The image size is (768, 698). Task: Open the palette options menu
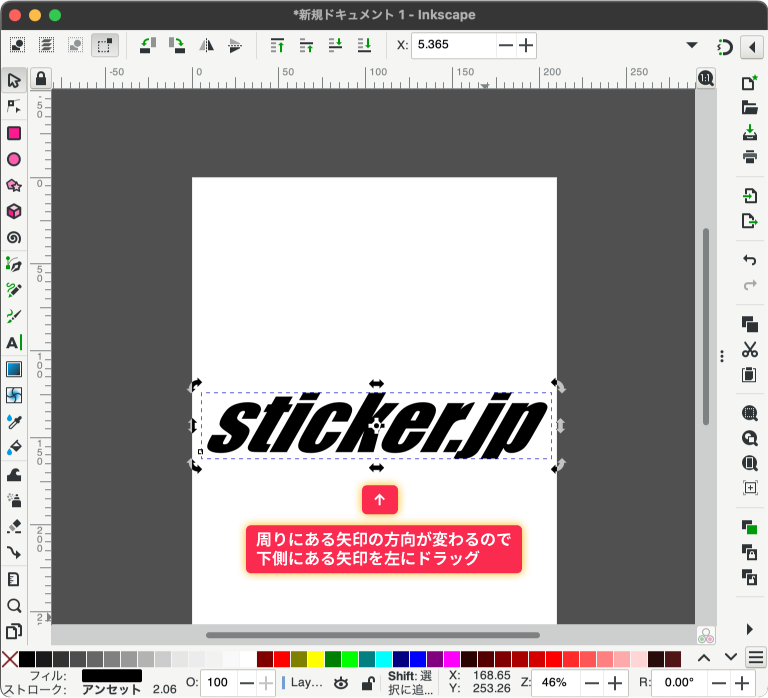point(756,657)
